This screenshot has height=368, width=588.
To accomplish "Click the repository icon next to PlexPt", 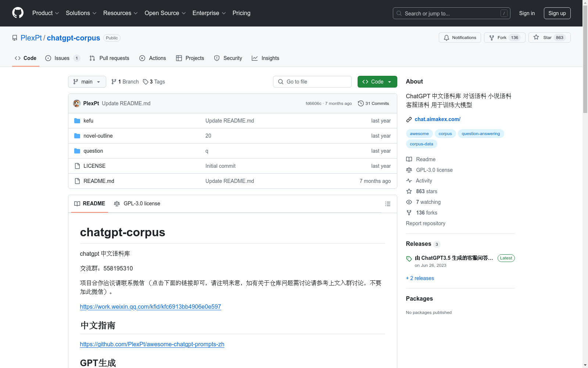I will click(15, 38).
